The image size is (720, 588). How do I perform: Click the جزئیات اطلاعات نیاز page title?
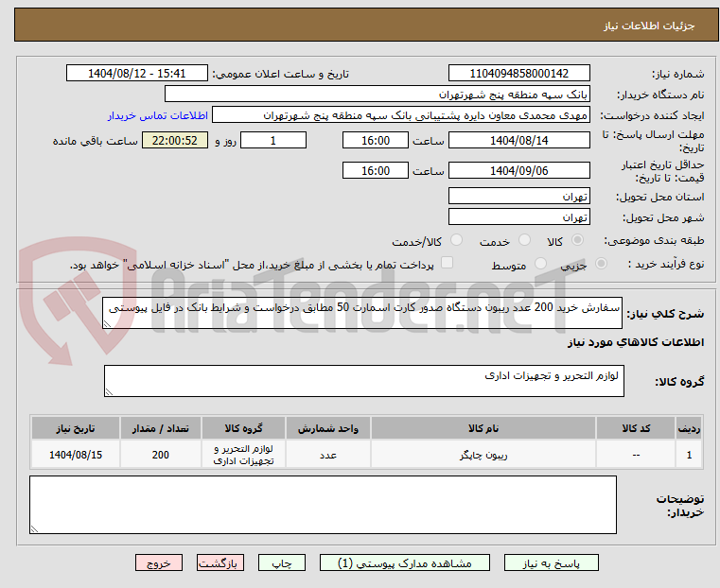pyautogui.click(x=649, y=26)
